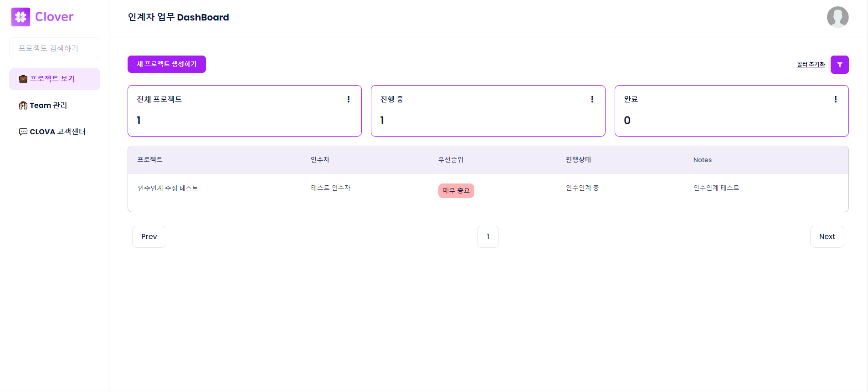Open the user profile avatar
This screenshot has height=392, width=868.
[x=837, y=17]
